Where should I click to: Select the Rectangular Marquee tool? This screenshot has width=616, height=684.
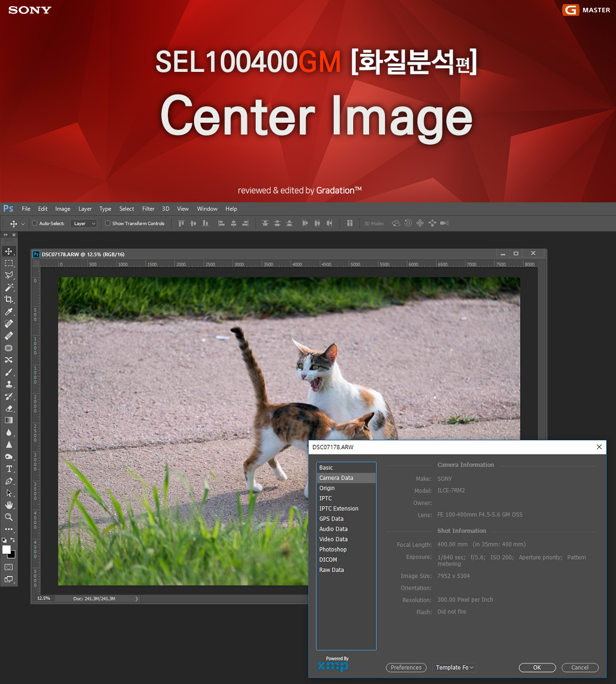[9, 263]
